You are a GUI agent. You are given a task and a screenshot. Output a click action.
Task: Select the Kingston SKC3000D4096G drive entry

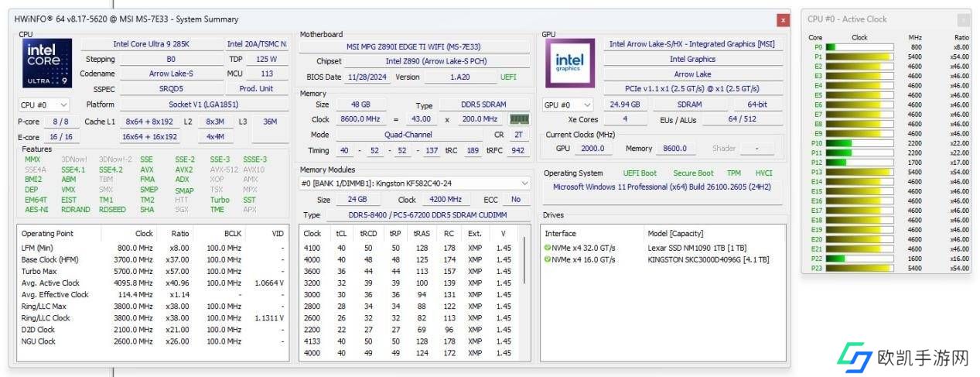coord(708,260)
